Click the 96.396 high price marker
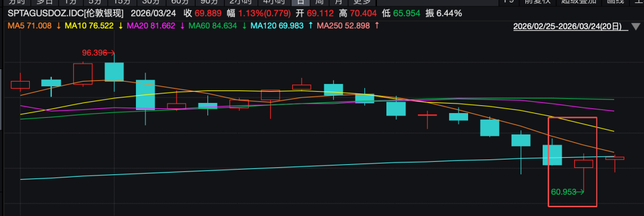 tap(94, 53)
